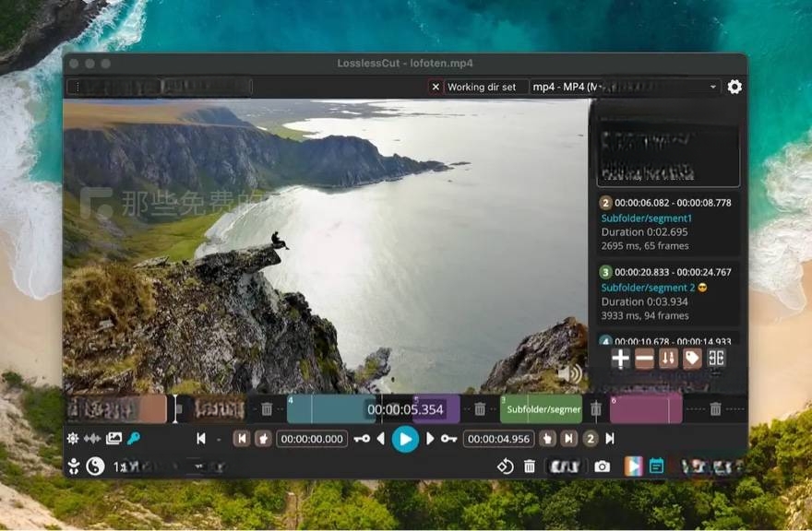Jump to video end with rightmost skip icon
Screen dimensions: 812x531
[x=610, y=439]
